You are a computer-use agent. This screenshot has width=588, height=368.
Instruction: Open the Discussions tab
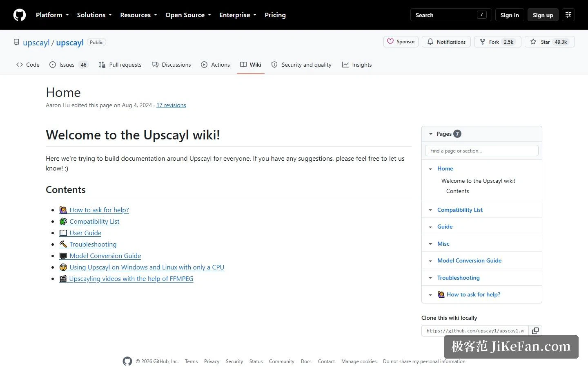pos(171,65)
